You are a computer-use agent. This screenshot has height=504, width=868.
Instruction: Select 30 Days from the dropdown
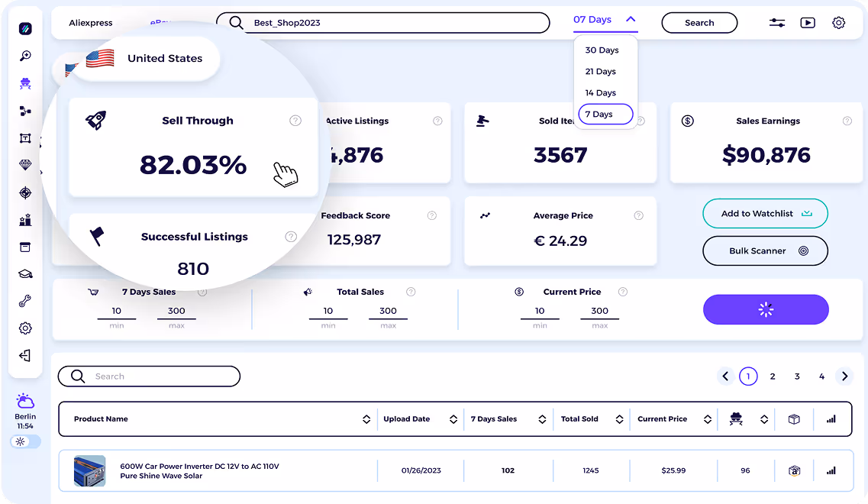[x=602, y=50]
